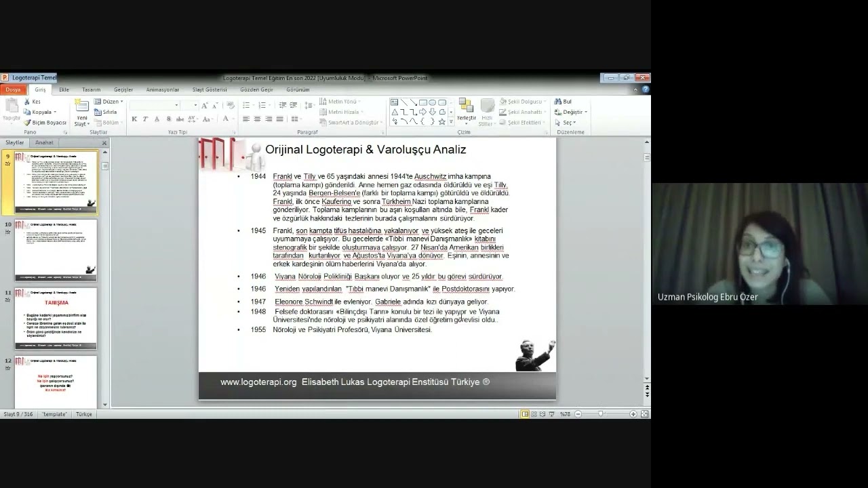This screenshot has width=868, height=488.
Task: Open the Yerleştir arrange dropdown
Action: tap(467, 113)
